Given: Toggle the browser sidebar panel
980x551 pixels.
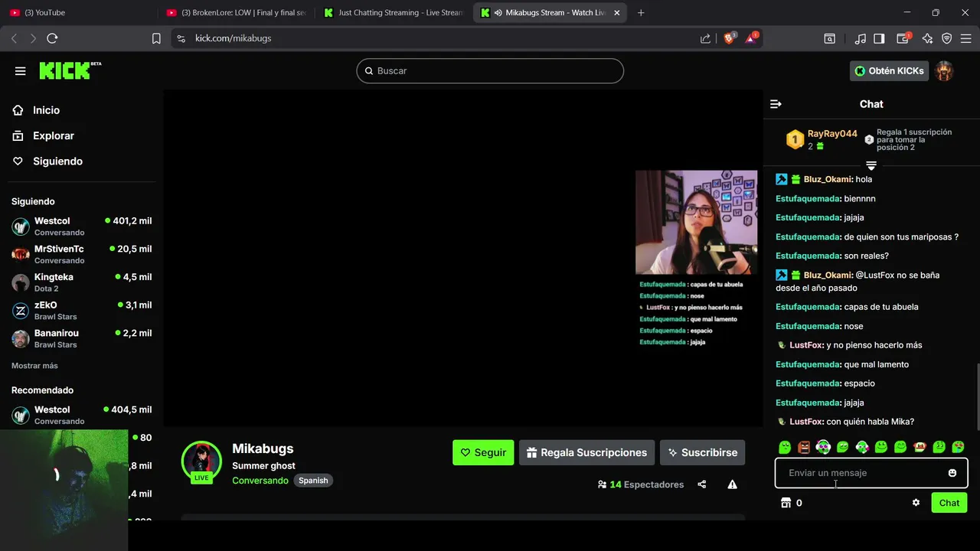Looking at the screenshot, I should (880, 38).
